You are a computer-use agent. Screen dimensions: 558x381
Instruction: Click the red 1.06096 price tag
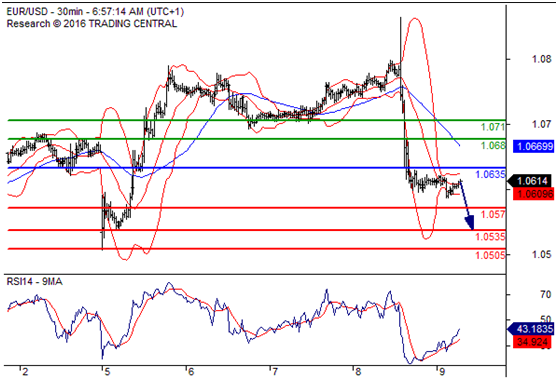pos(533,194)
